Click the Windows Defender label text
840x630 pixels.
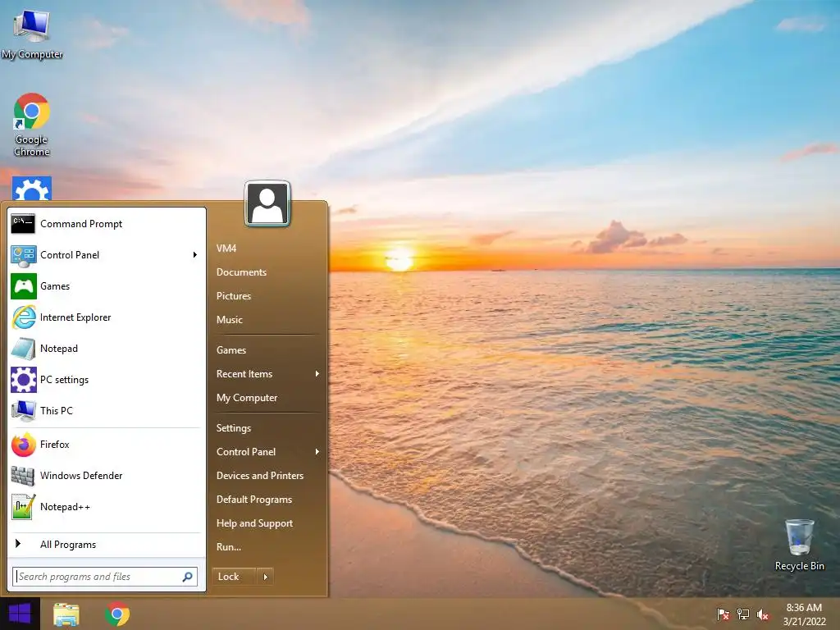tap(81, 476)
